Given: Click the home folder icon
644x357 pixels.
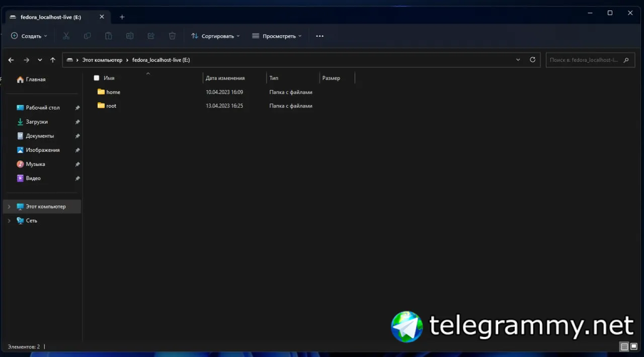Looking at the screenshot, I should coord(101,92).
